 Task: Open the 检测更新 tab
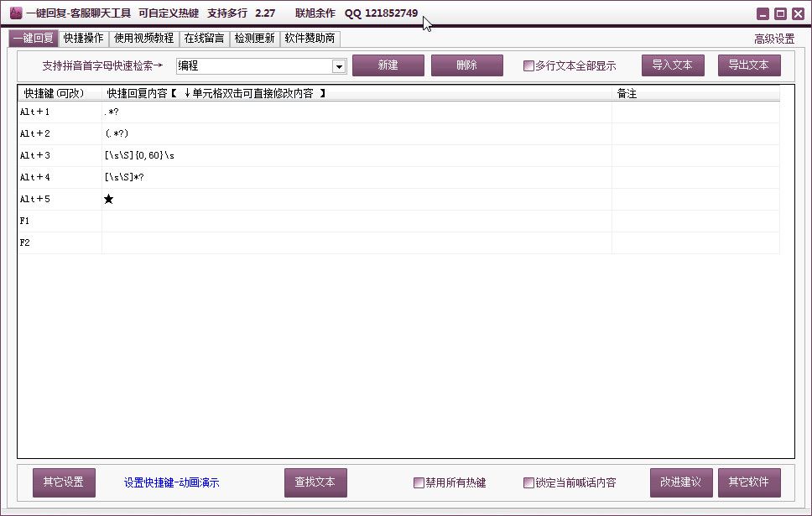coord(254,39)
